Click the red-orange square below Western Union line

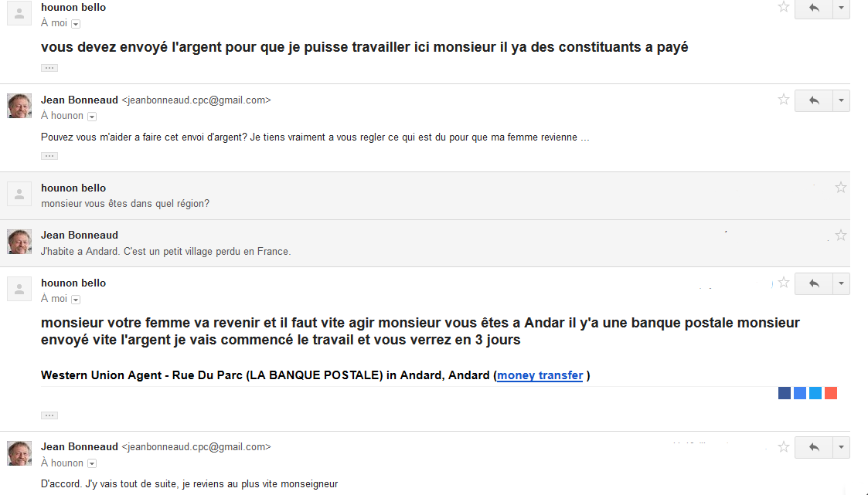tap(831, 393)
